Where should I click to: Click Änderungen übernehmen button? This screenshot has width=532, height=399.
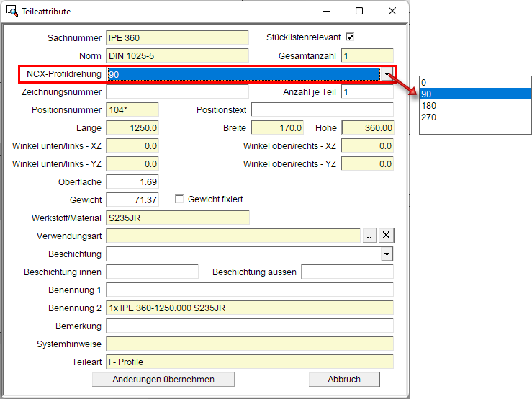coord(163,380)
